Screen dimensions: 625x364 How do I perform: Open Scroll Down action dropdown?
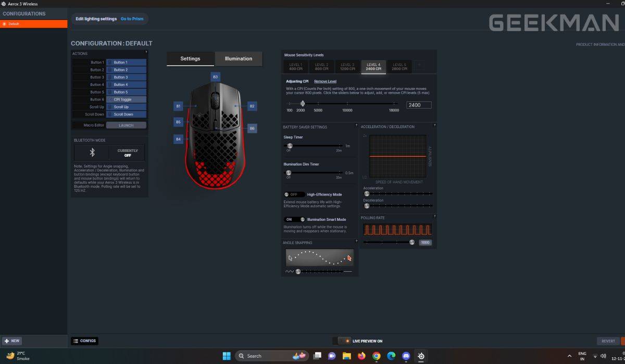pyautogui.click(x=126, y=114)
